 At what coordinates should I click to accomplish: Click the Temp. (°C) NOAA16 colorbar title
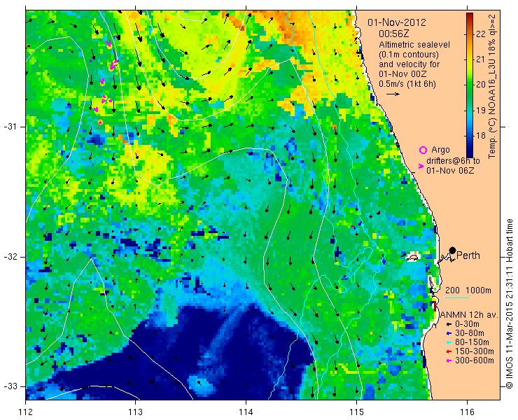click(492, 85)
